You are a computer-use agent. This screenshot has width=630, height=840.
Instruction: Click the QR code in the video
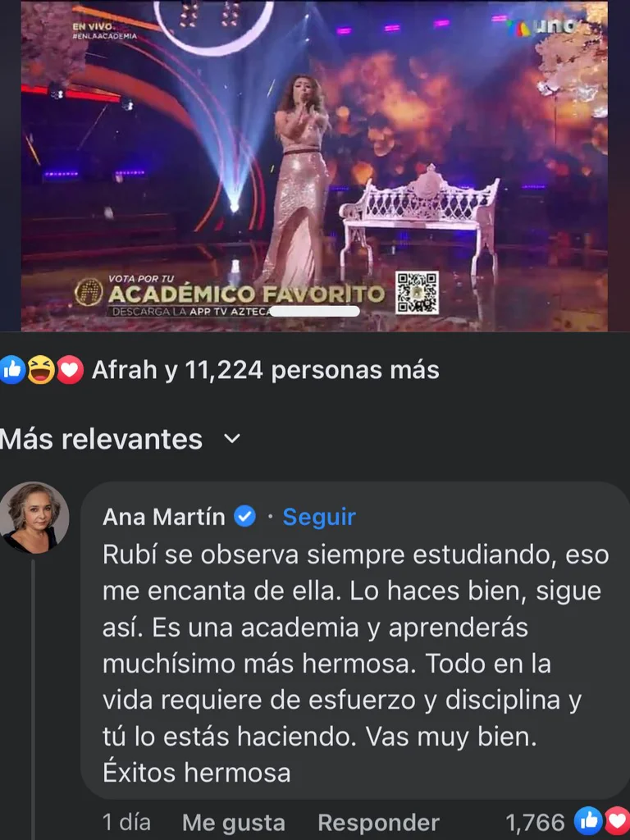pyautogui.click(x=417, y=293)
